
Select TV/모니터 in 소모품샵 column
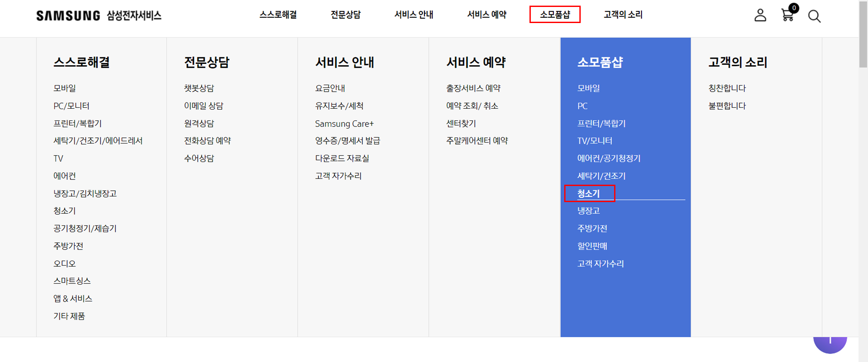click(x=595, y=141)
